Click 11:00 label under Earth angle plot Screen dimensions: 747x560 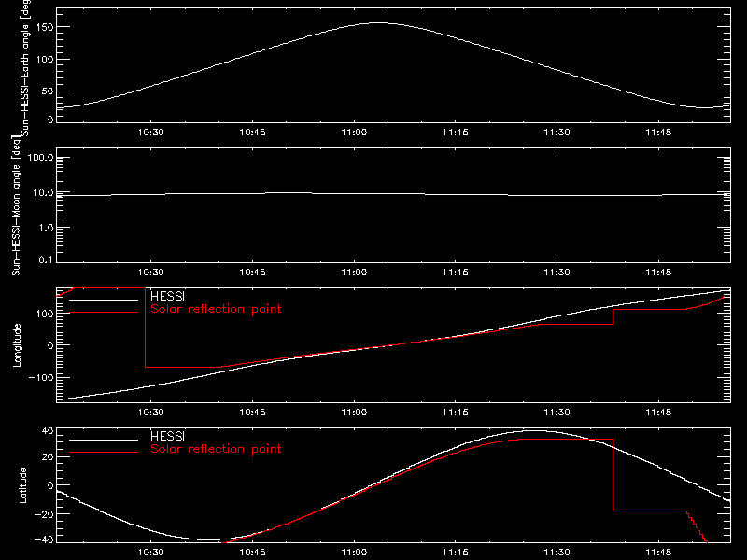[354, 133]
